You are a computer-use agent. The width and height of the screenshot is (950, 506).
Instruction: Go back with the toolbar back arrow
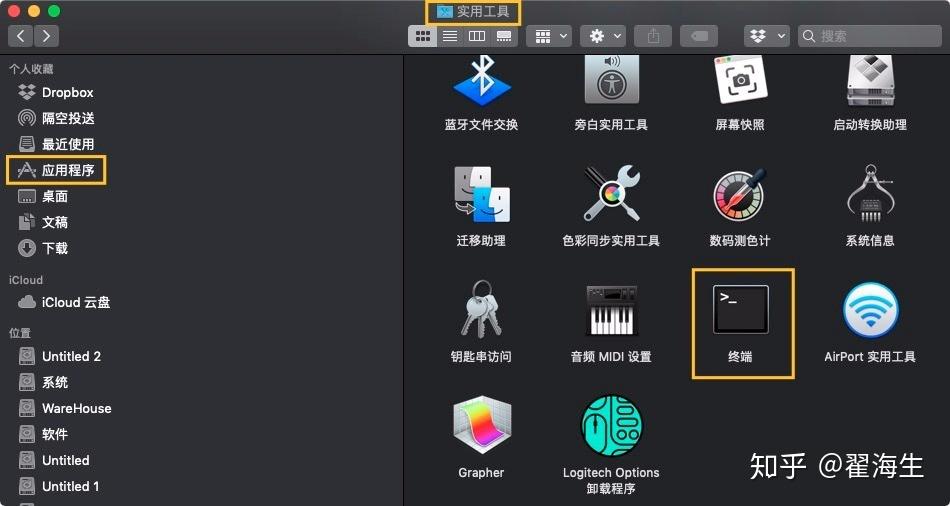tap(20, 36)
